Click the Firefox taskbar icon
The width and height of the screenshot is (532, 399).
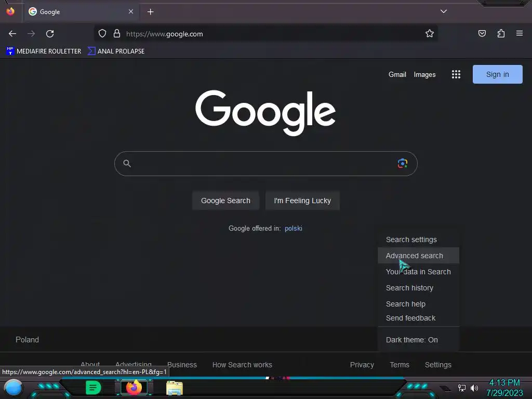134,388
